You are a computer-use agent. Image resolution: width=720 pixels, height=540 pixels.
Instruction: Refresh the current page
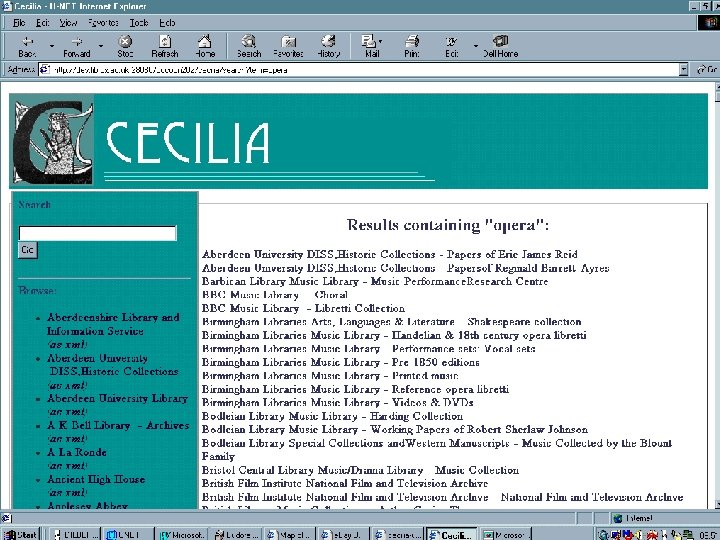(x=164, y=46)
